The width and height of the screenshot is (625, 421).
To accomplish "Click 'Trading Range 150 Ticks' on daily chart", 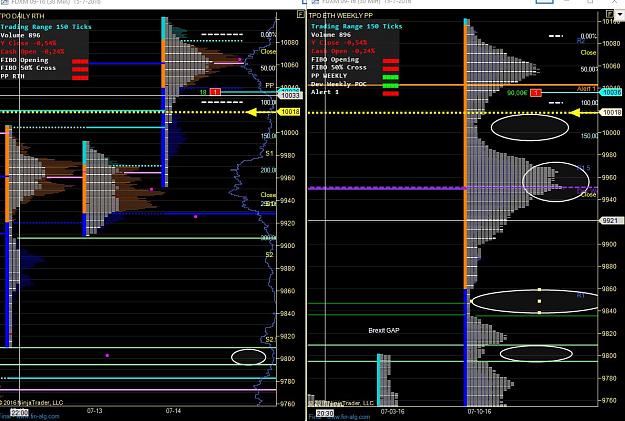I will click(x=46, y=27).
